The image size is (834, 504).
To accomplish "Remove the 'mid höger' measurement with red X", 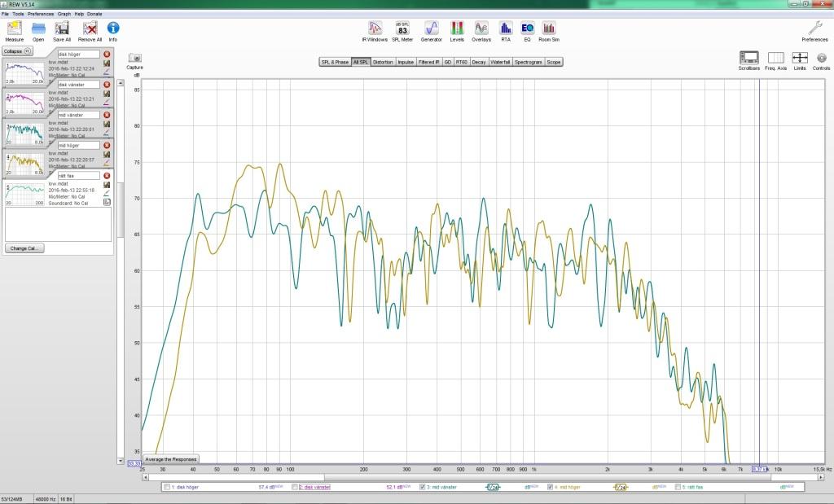I will pos(107,145).
